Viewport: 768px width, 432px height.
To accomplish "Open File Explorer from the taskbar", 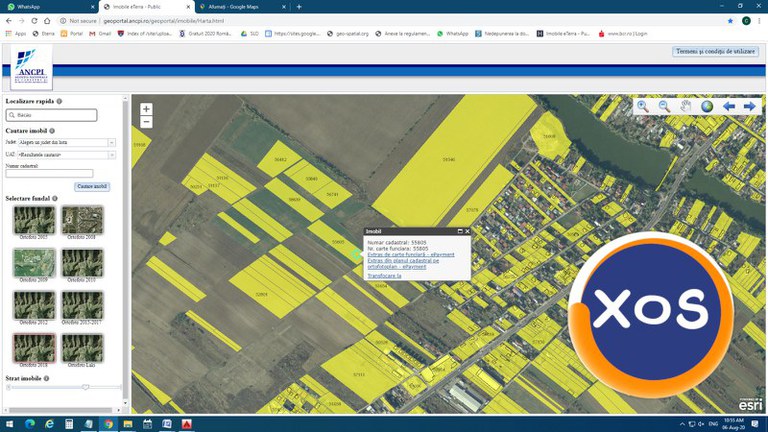I will click(x=128, y=424).
